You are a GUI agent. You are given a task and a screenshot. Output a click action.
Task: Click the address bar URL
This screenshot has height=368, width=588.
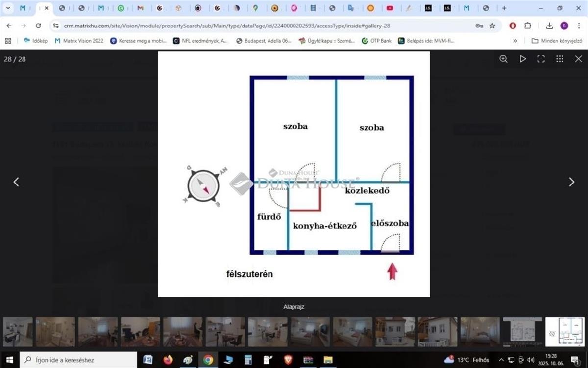pos(225,26)
